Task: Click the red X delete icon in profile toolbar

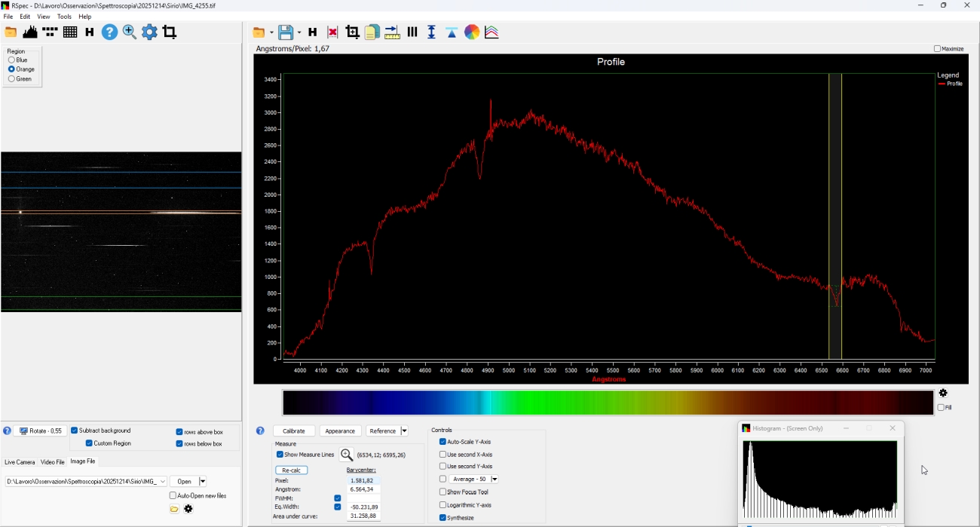Action: coord(332,32)
